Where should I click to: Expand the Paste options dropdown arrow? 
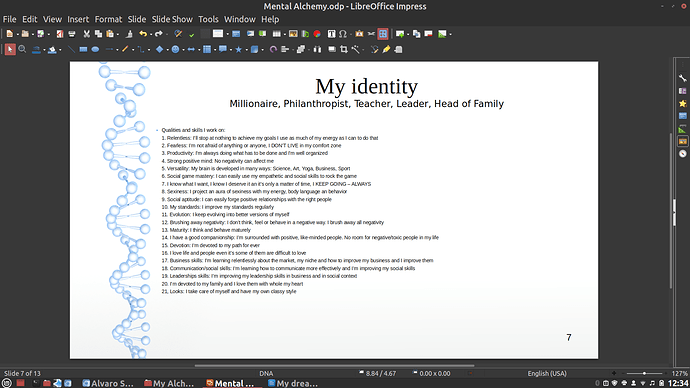(x=117, y=34)
